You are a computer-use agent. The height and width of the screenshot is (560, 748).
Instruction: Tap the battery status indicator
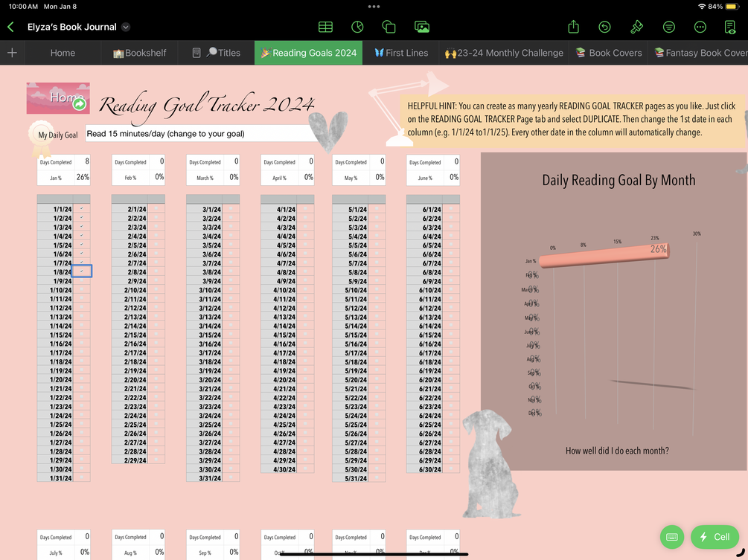coord(732,7)
